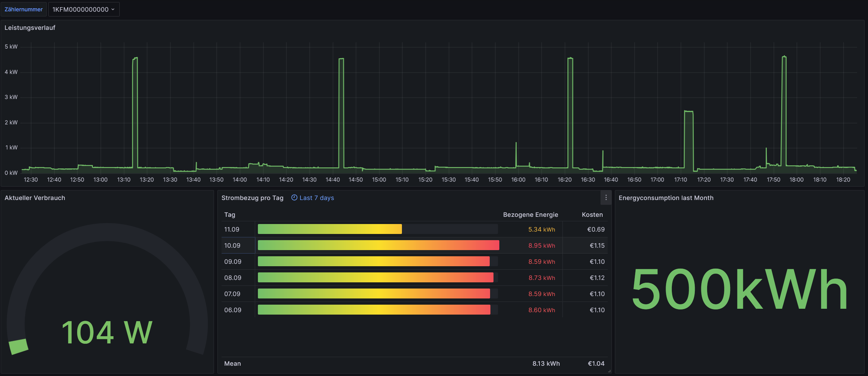The height and width of the screenshot is (376, 868).
Task: Click the clock icon beside Last 7 days
Action: pos(294,198)
